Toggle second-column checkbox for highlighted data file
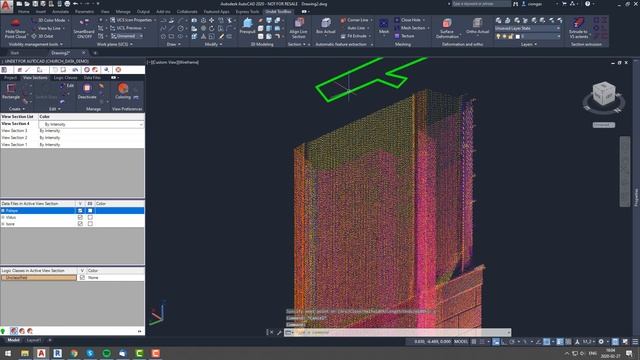640x360 pixels. click(x=90, y=211)
